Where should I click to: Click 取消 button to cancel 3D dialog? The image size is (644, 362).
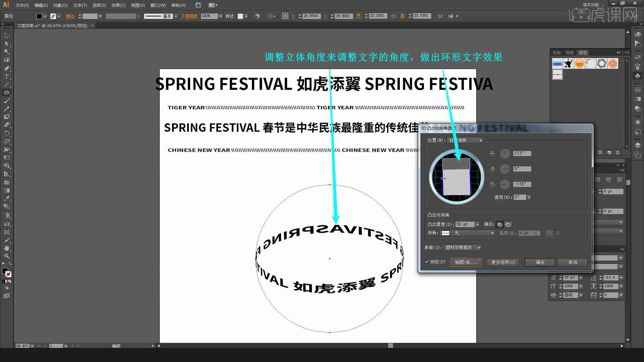pos(573,262)
